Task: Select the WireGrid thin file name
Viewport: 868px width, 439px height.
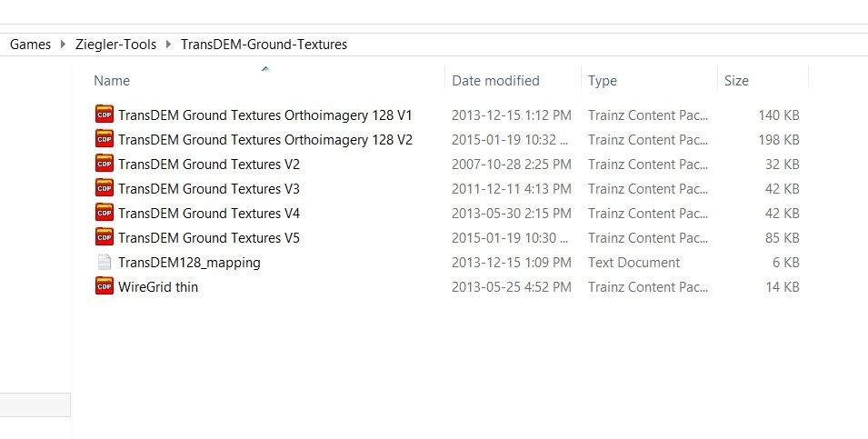Action: pyautogui.click(x=158, y=287)
